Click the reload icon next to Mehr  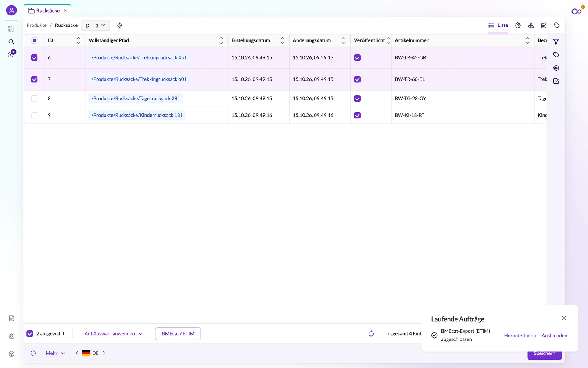33,353
